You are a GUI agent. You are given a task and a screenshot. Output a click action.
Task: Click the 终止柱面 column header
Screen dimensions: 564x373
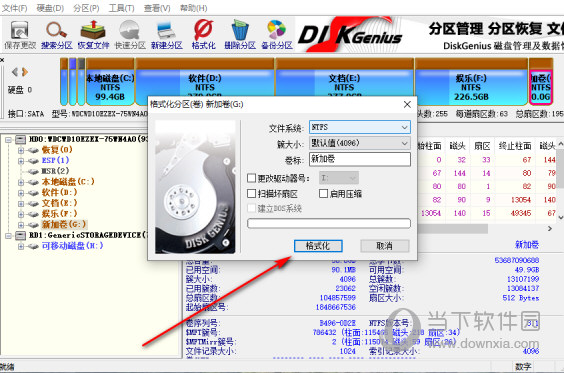pyautogui.click(x=515, y=146)
